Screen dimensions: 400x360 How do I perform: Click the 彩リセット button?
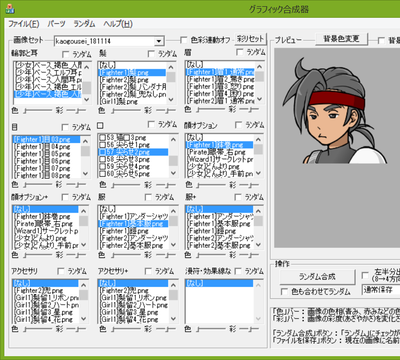point(250,39)
